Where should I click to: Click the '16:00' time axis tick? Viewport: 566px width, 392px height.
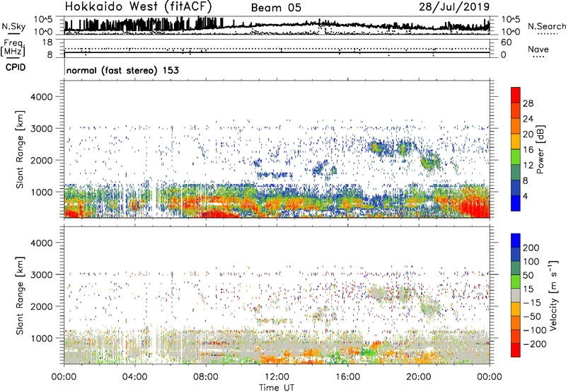click(347, 377)
